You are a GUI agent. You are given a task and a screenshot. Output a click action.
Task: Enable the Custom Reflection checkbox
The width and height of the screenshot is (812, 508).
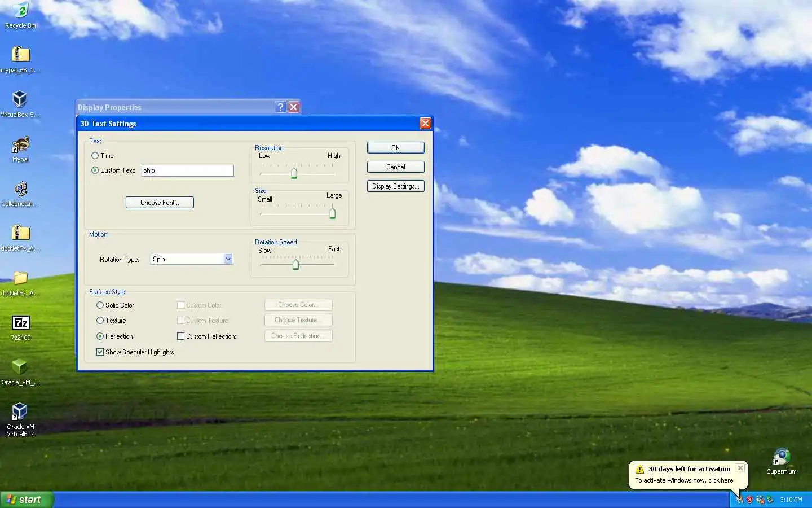181,336
